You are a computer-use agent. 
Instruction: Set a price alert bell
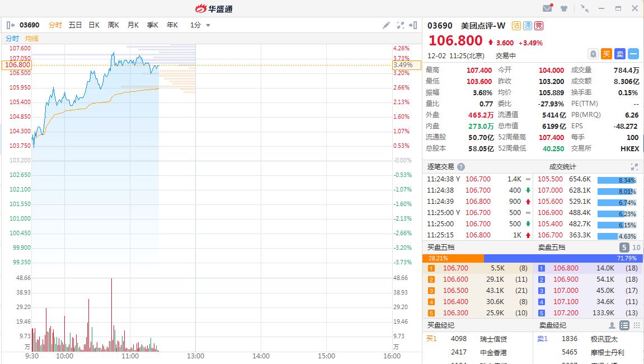[593, 54]
